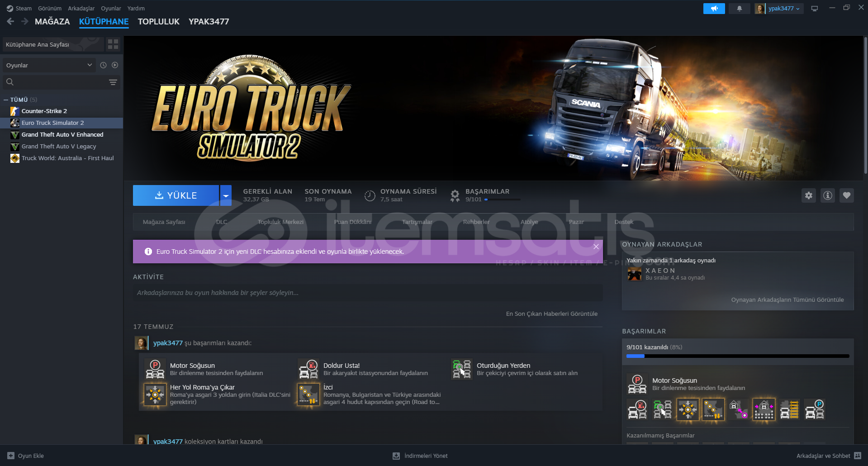
Task: Click Her Yol Roma'ya Çıkar achievement icon
Action: click(x=155, y=395)
